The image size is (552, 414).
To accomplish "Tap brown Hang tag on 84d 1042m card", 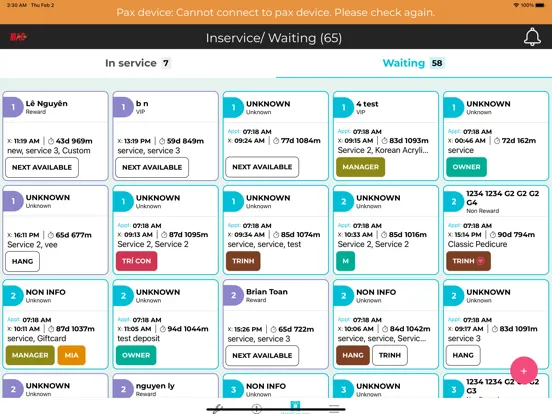I will 353,355.
